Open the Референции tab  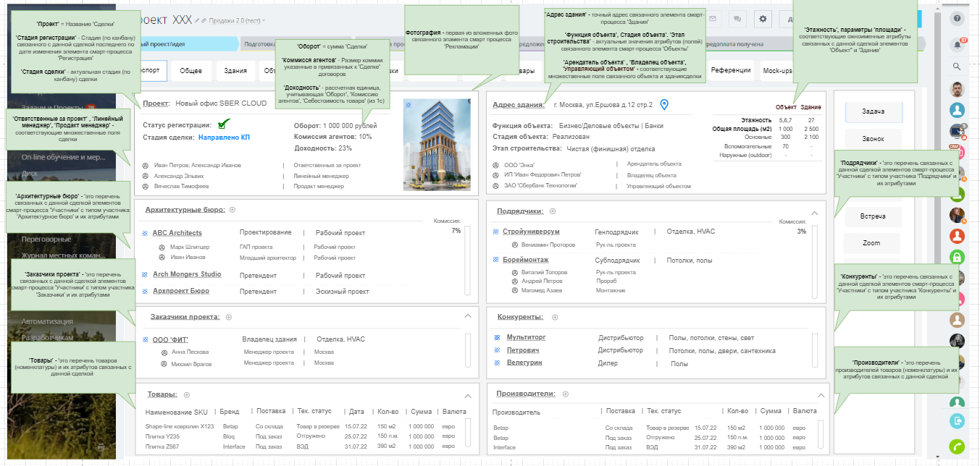tap(730, 71)
